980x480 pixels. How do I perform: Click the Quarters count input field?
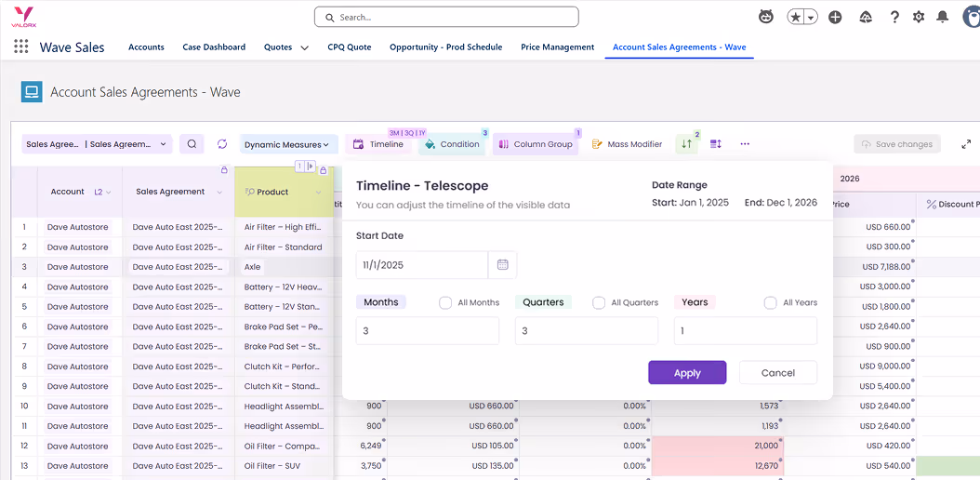pos(587,330)
